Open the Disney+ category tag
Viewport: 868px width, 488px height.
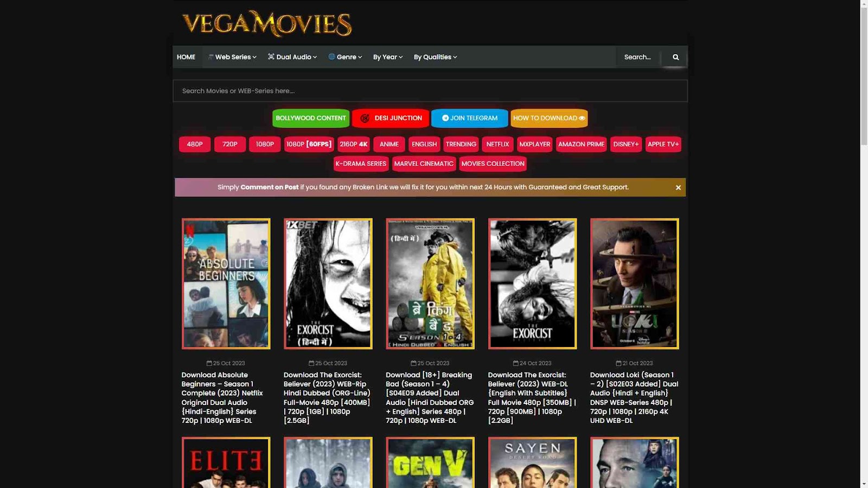[x=626, y=144]
